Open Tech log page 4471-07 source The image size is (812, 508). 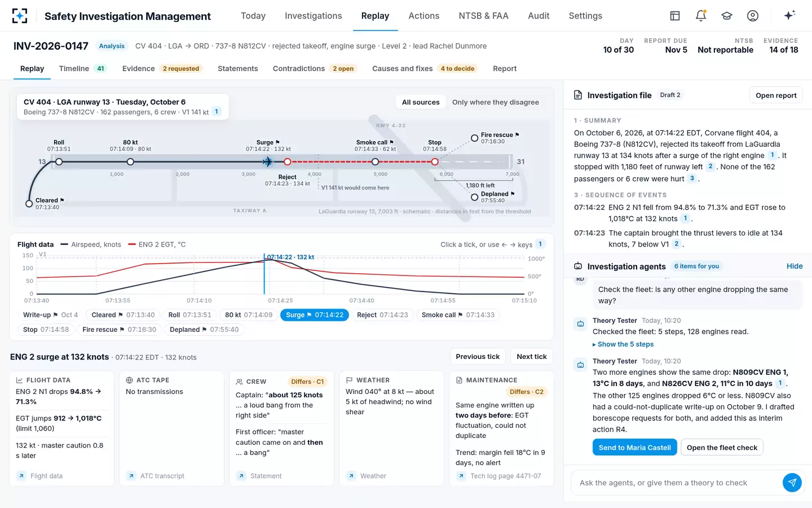499,476
